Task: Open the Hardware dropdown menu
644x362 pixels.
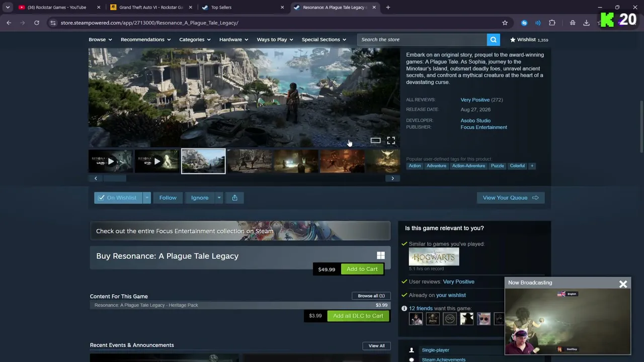Action: [x=233, y=40]
